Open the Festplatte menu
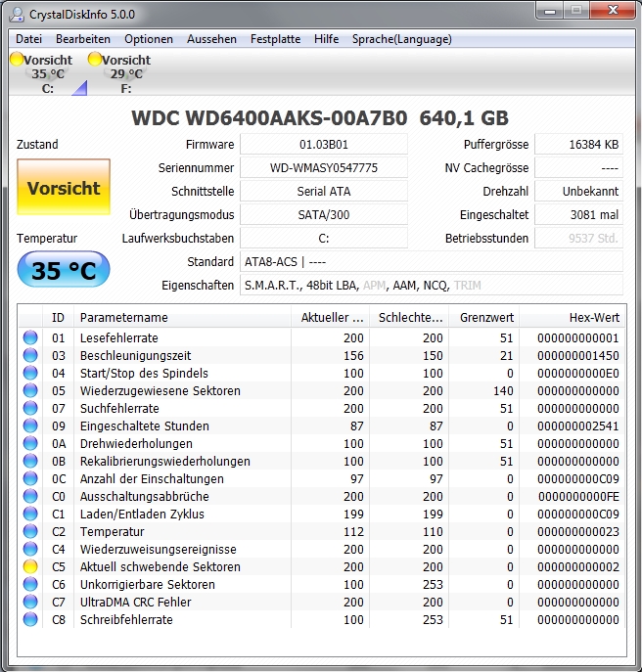 [x=275, y=39]
